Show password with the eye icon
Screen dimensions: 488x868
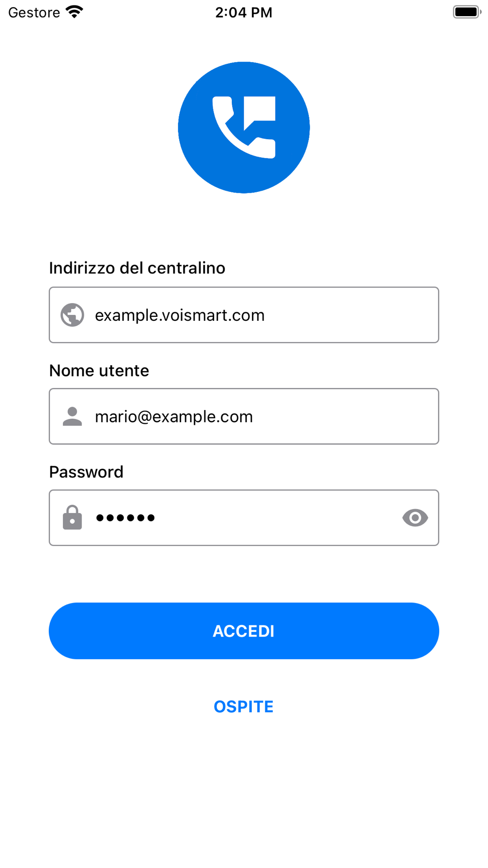coord(415,517)
